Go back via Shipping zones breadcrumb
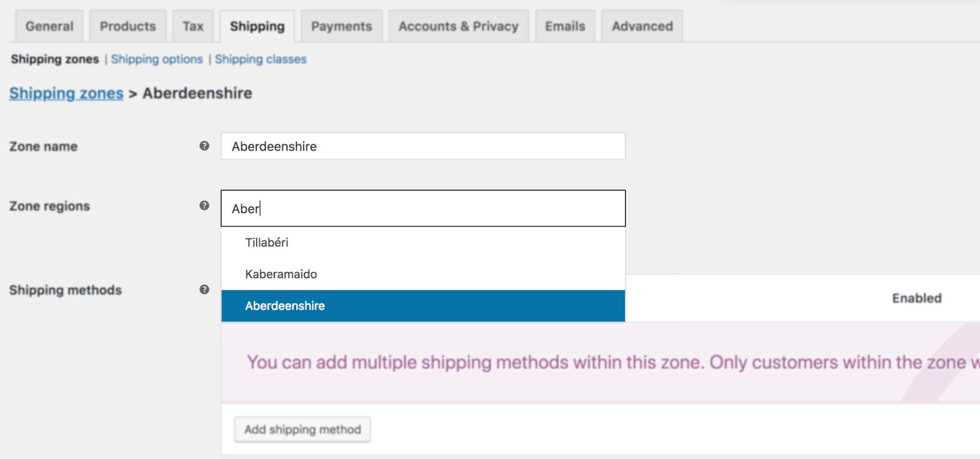The width and height of the screenshot is (980, 459). point(66,93)
